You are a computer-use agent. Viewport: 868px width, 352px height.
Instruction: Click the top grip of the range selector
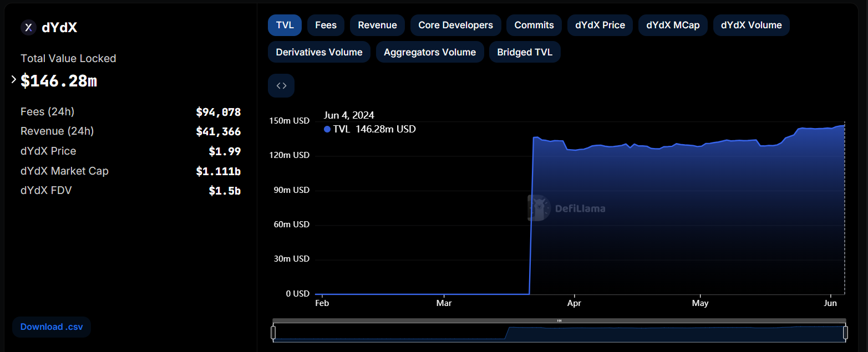click(x=559, y=320)
